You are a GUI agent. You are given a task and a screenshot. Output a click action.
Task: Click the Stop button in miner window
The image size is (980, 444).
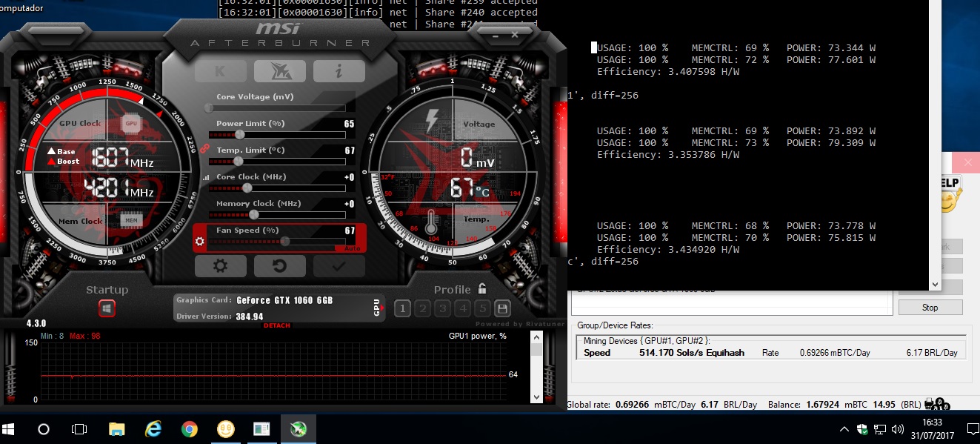[x=930, y=307]
